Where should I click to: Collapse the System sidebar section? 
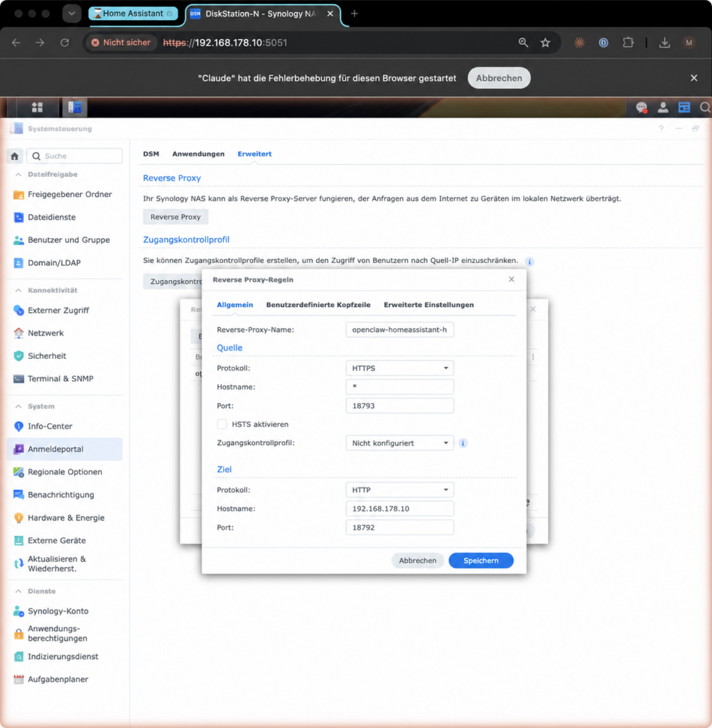tap(18, 406)
